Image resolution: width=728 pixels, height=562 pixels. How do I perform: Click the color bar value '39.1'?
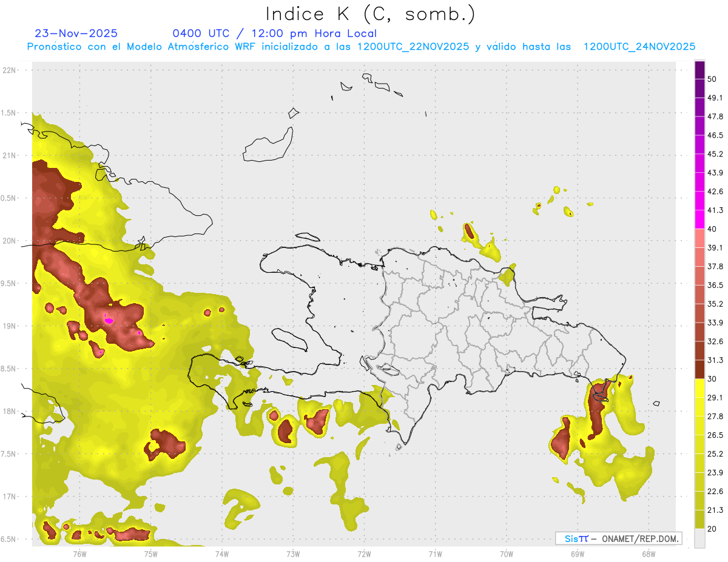pos(715,247)
